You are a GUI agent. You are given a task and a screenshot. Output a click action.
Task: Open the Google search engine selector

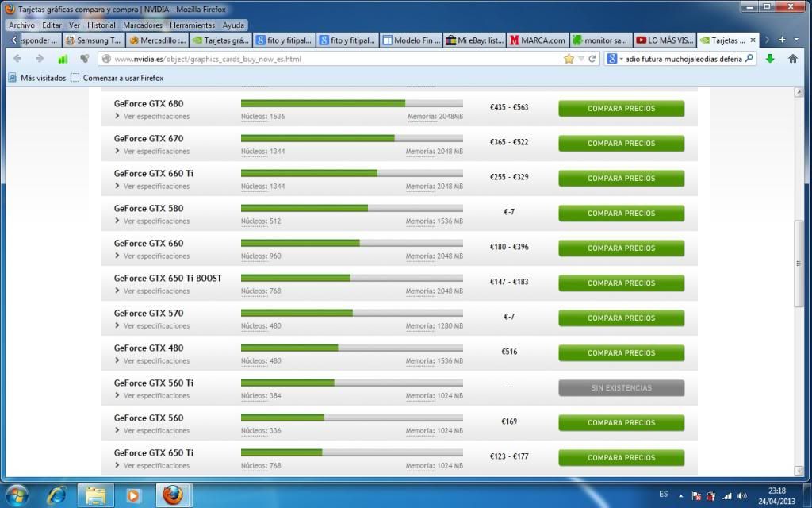tap(615, 59)
